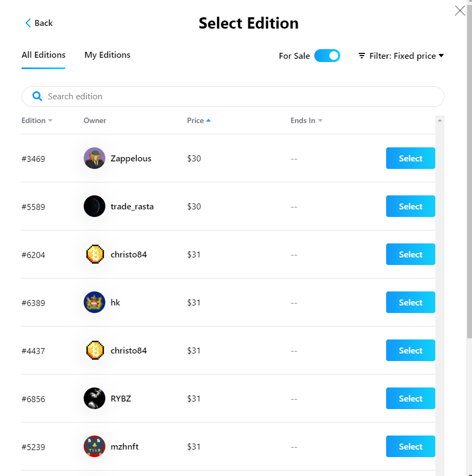Toggle the For Sale switch off
Viewport: 472px width, 476px height.
[x=327, y=56]
